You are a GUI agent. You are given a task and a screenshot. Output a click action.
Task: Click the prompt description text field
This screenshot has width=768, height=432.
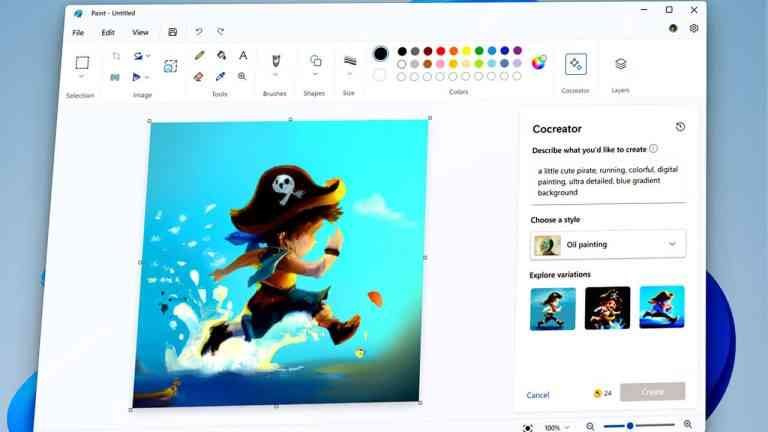click(x=608, y=181)
